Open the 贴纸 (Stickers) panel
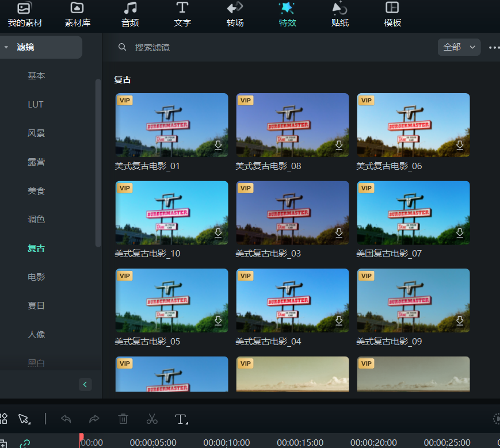The height and width of the screenshot is (448, 500). tap(340, 14)
